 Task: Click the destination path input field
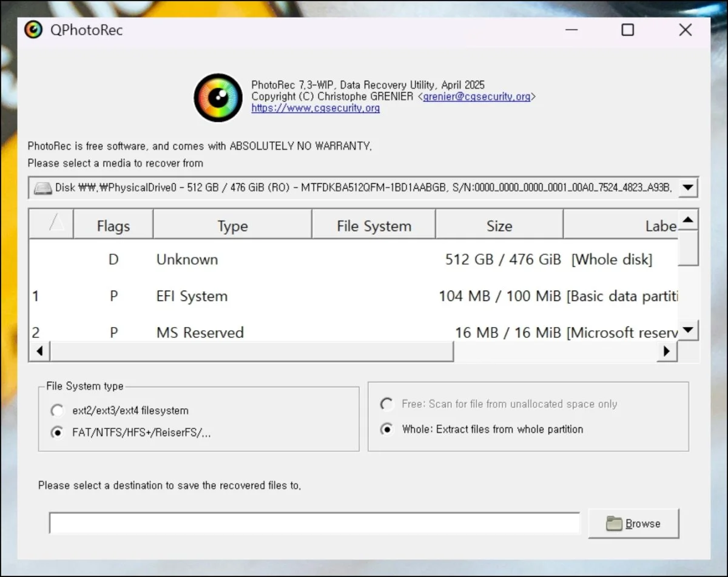(314, 524)
